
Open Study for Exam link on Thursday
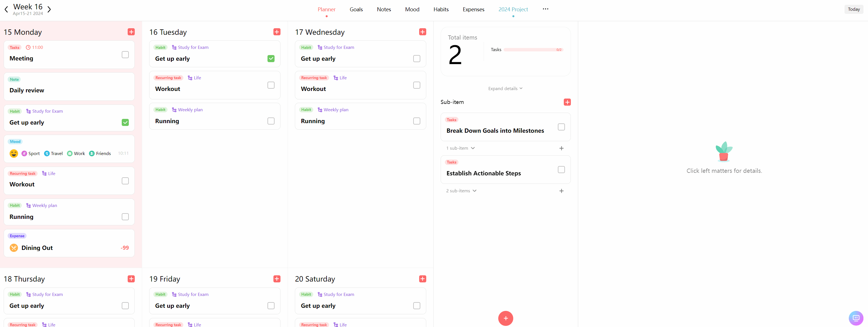click(44, 295)
